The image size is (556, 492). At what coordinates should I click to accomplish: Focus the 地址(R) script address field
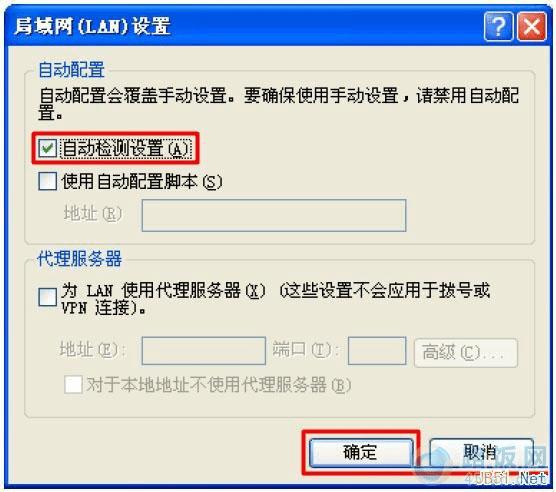coord(274,215)
